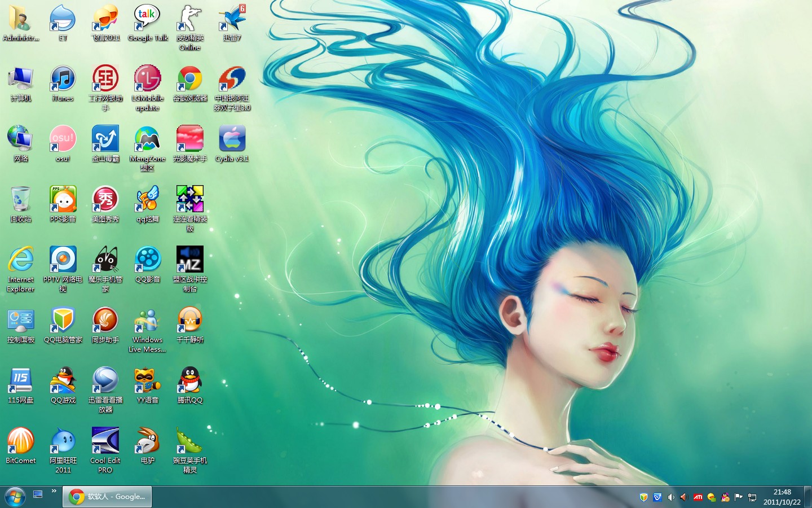812x508 pixels.
Task: Launch Google Talk shortcut
Action: [x=148, y=24]
